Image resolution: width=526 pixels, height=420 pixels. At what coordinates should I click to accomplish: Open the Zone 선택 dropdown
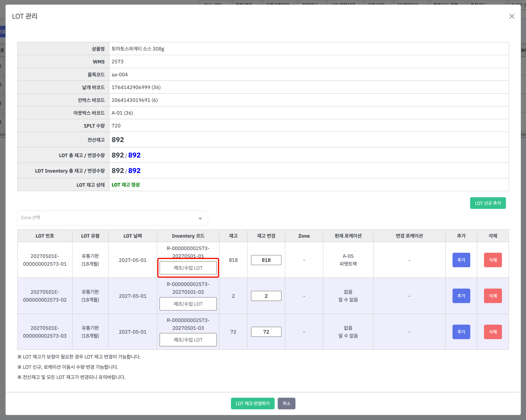coord(112,218)
